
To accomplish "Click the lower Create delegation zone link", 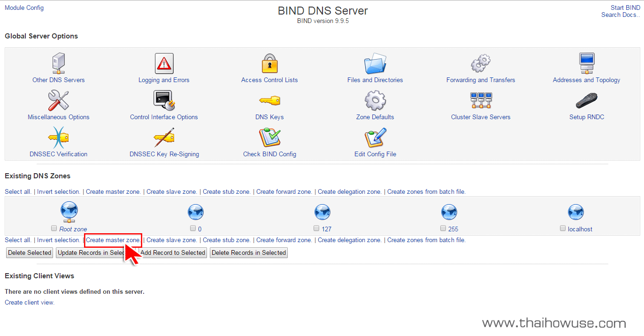I will pos(350,240).
